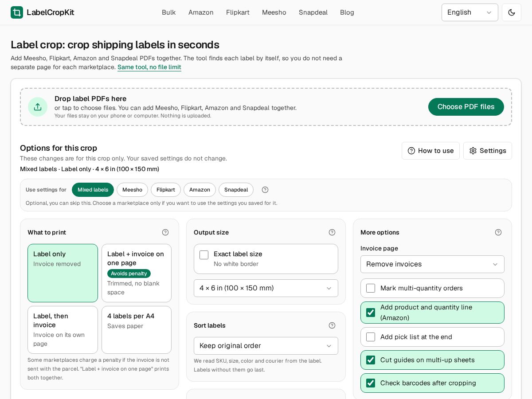
Task: Open Flipkart in top navigation
Action: tap(238, 12)
